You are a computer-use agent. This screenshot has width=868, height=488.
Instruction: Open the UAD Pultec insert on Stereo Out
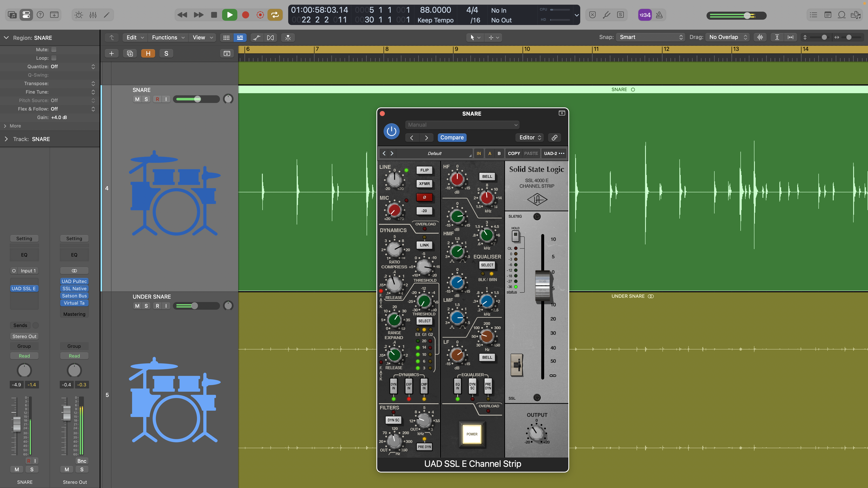pos(74,281)
